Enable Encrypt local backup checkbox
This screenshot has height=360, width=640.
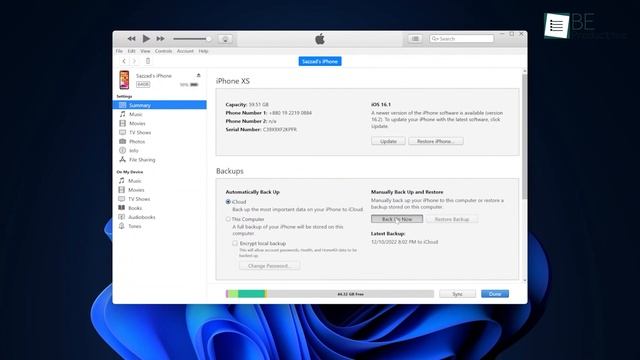(235, 243)
